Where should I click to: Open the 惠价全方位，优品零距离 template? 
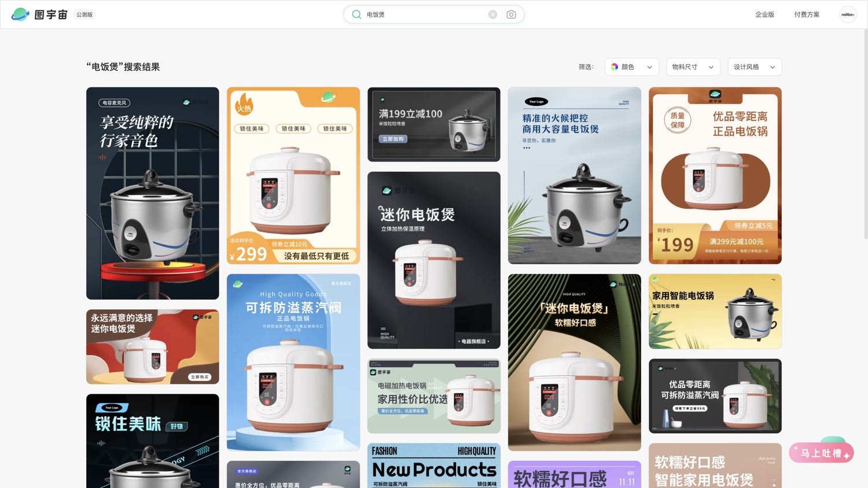(293, 474)
